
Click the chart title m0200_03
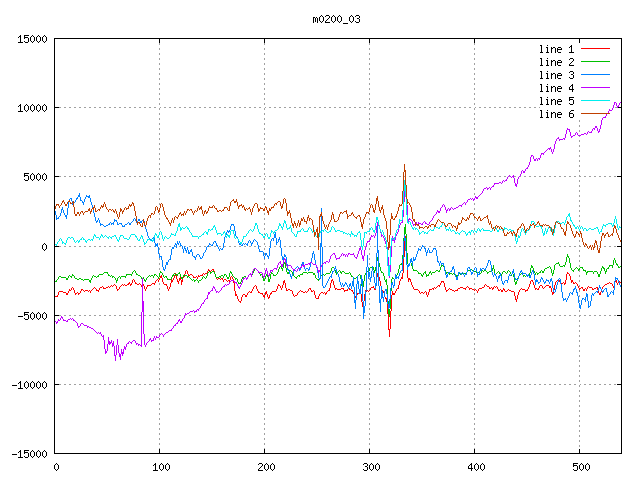(x=337, y=19)
